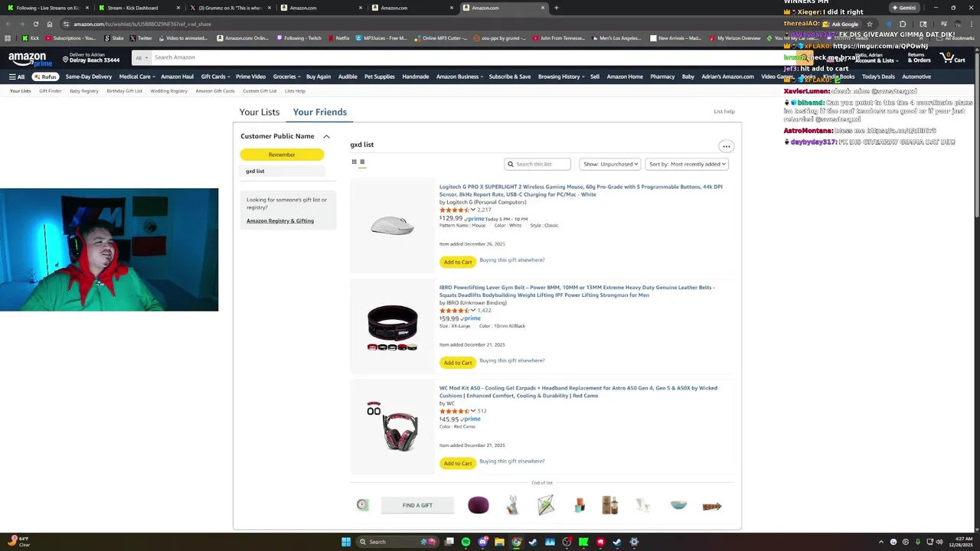This screenshot has height=551, width=980.
Task: Open the Returns & Orders link
Action: [x=919, y=58]
